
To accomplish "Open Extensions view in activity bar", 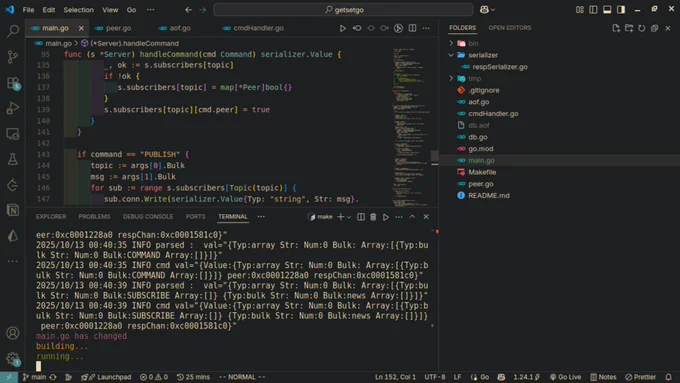I will pos(13,83).
